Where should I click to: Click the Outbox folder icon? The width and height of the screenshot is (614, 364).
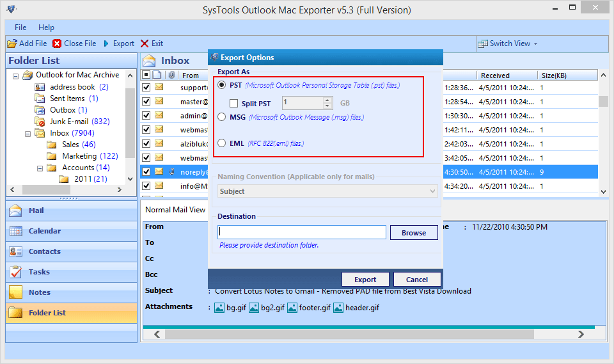pos(40,109)
